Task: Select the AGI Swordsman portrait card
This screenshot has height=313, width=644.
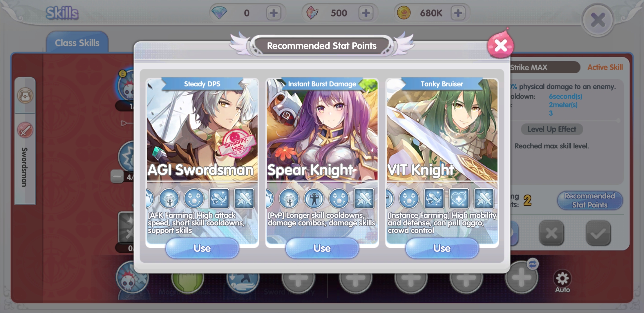Action: coord(202,130)
